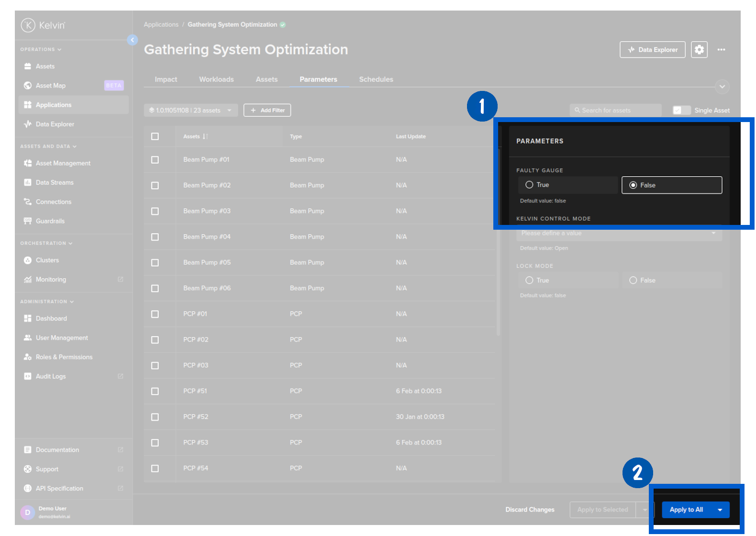This screenshot has height=536, width=756.
Task: Open Asset Map globe icon
Action: 28,86
